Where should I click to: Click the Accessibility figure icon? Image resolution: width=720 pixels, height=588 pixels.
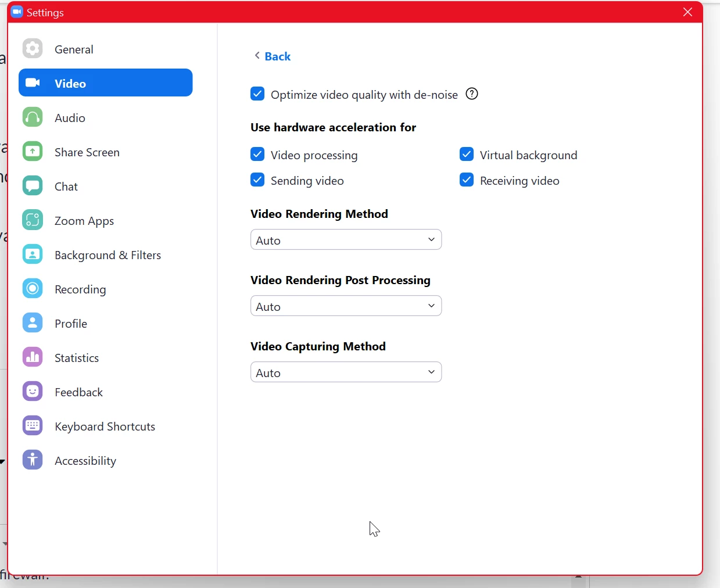[33, 460]
